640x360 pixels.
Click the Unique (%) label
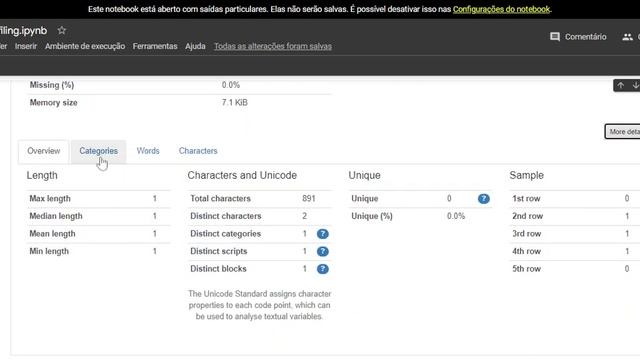point(372,216)
